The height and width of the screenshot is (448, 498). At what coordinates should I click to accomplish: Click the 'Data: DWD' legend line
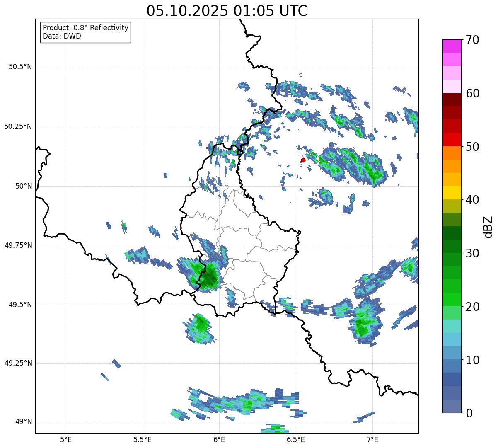(x=62, y=36)
